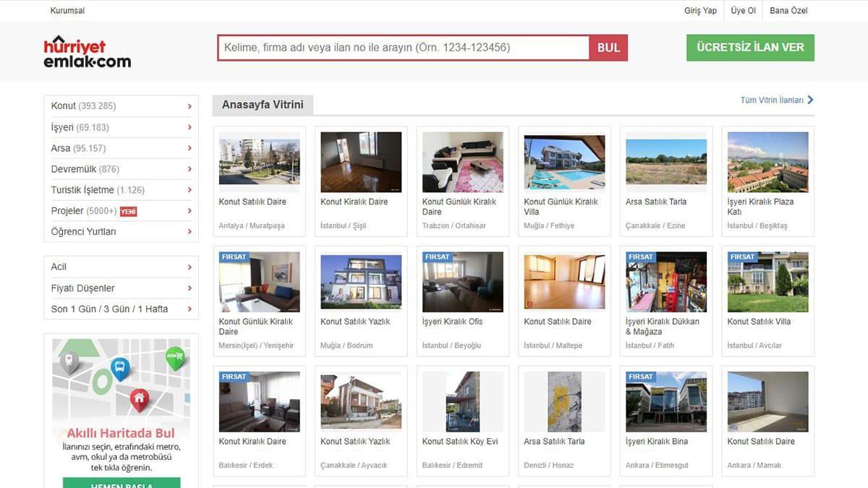
Task: Click the ÜCRETSİZ İLAN VER button
Action: 750,48
